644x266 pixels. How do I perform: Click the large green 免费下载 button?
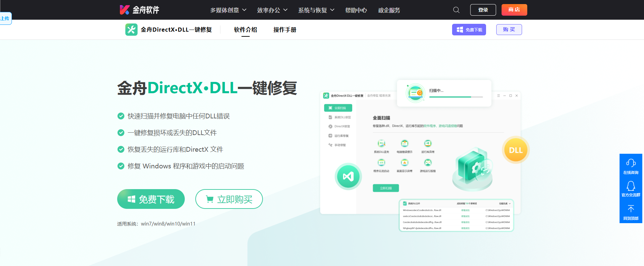tap(151, 199)
